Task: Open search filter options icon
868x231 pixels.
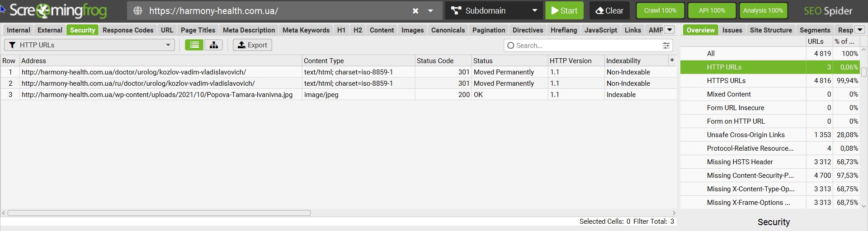Action: 666,46
